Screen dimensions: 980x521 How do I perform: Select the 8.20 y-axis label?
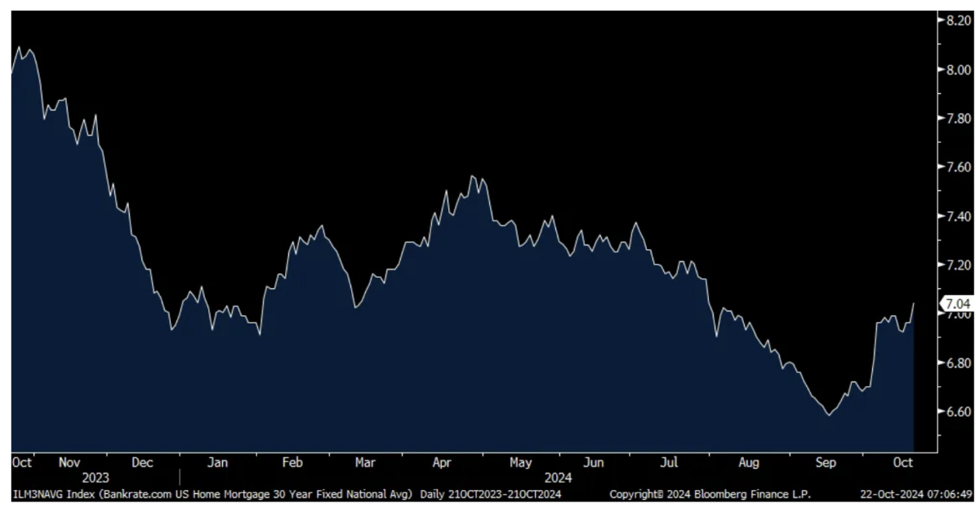point(957,21)
